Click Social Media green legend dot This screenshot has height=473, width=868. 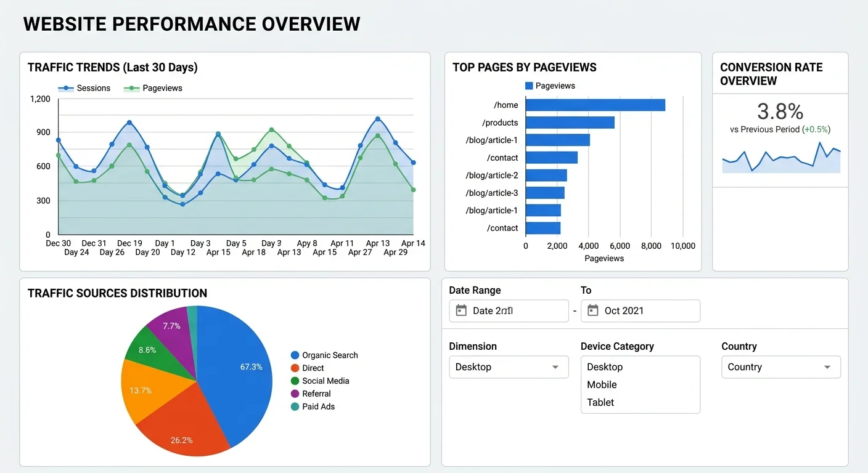(x=295, y=381)
